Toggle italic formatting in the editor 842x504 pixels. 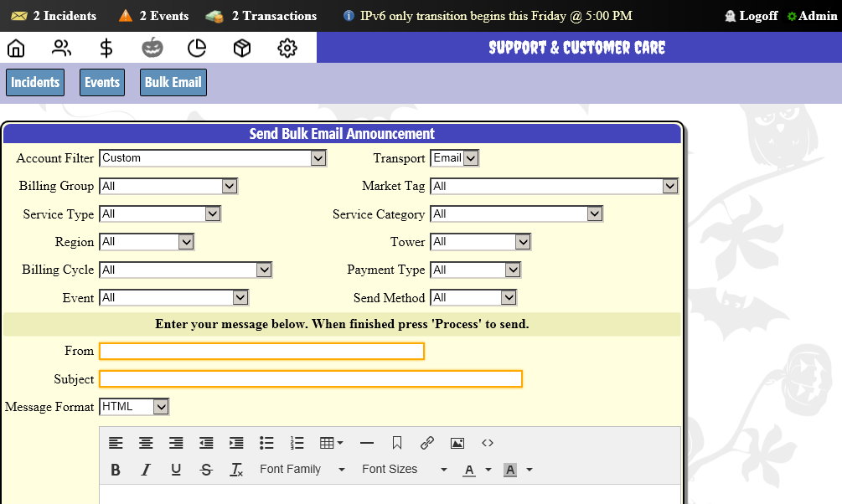pos(146,470)
